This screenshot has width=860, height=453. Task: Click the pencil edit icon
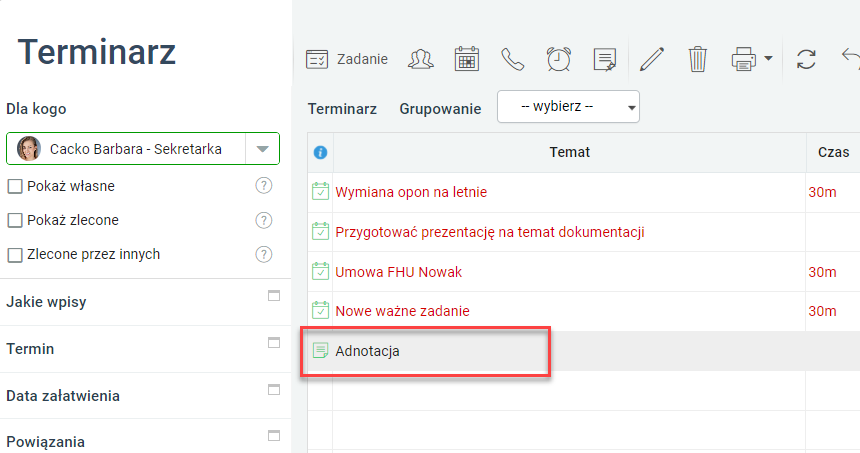(652, 59)
